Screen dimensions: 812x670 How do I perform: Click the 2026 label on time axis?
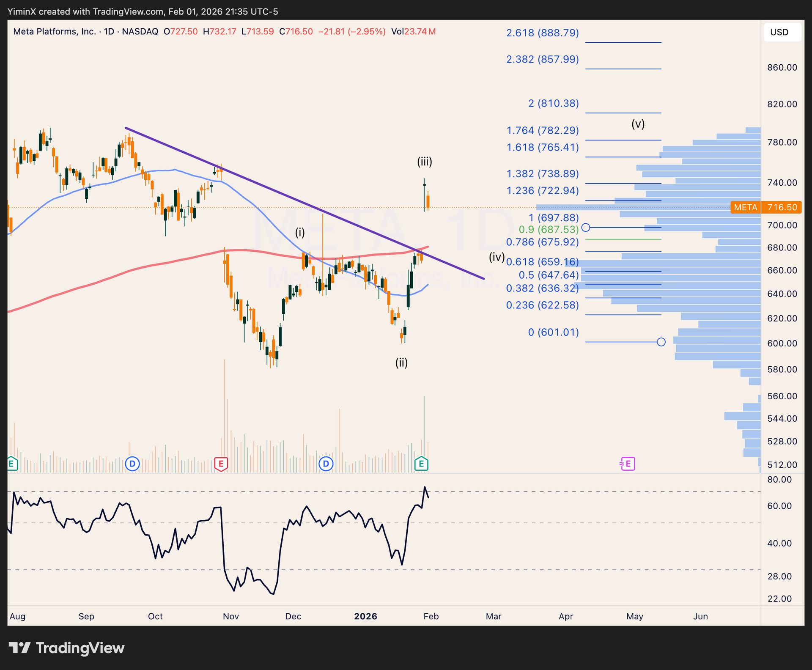[365, 616]
